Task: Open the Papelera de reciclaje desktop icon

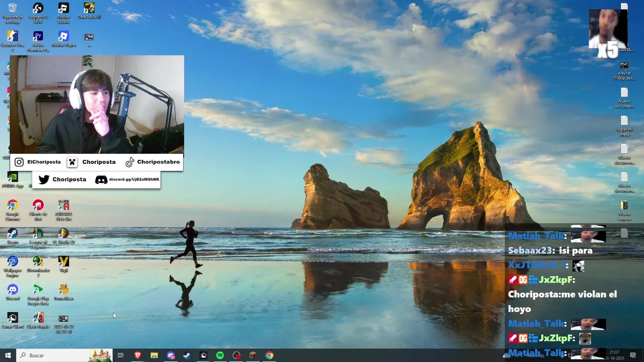Action: (13, 13)
